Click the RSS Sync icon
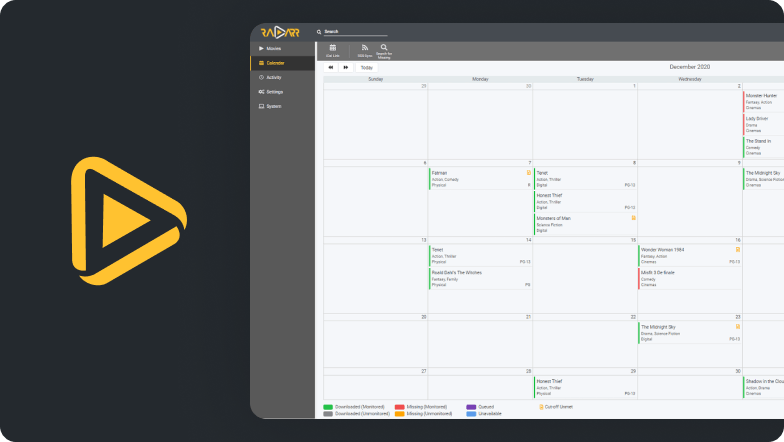The image size is (784, 442). point(365,48)
